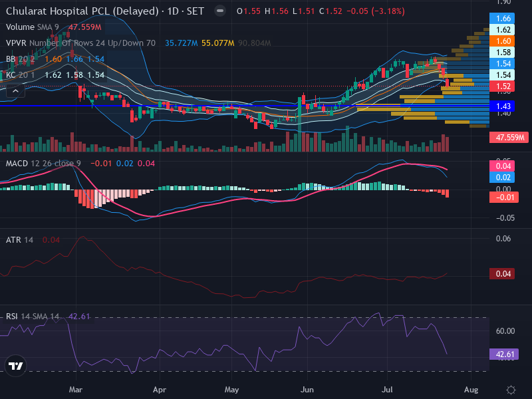Click the orange 1.60 price label
The height and width of the screenshot is (399, 532).
point(502,41)
